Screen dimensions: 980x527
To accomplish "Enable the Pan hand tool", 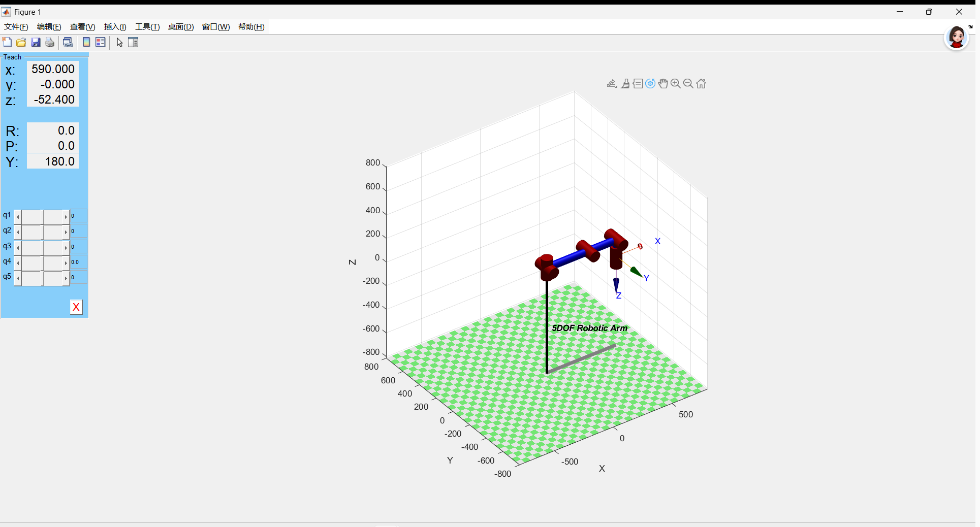I will click(x=663, y=84).
